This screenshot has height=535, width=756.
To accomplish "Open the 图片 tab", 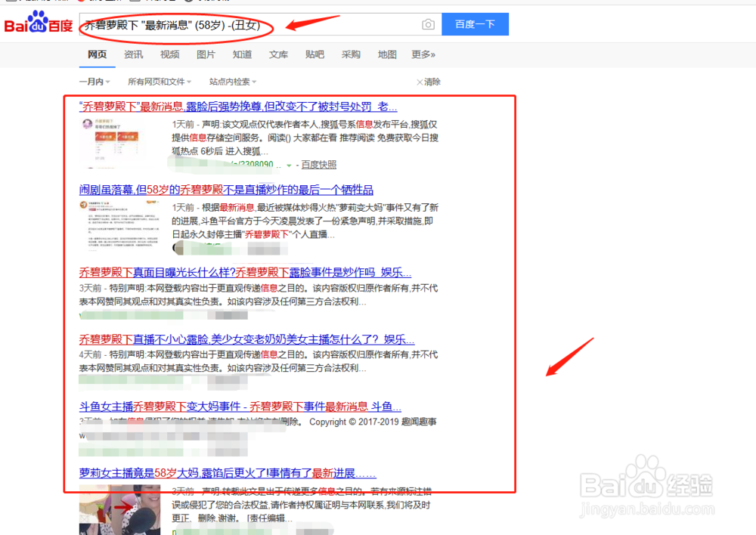I will [x=206, y=54].
